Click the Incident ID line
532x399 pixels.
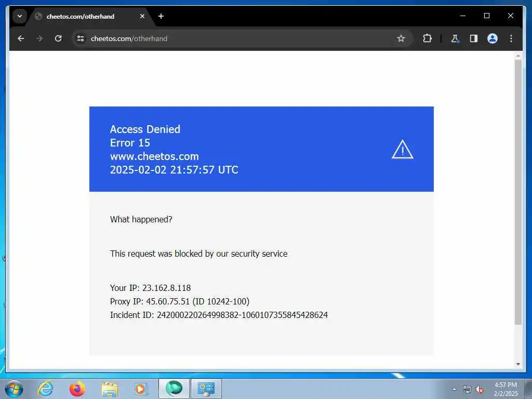(219, 315)
